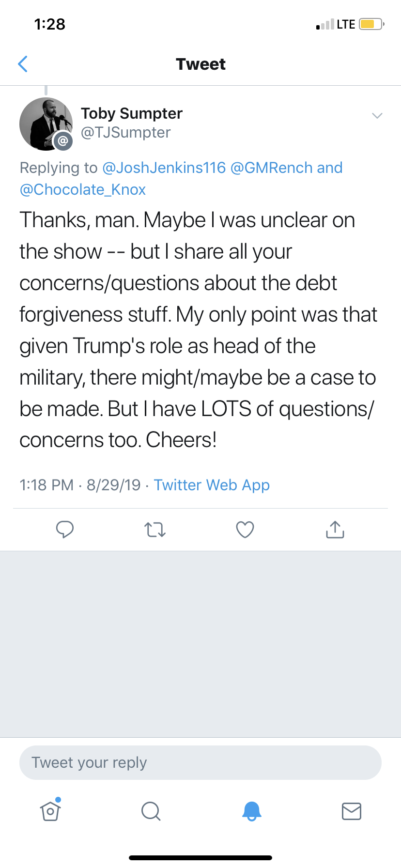The image size is (401, 868).
Task: Retweet this tweet
Action: [x=155, y=529]
